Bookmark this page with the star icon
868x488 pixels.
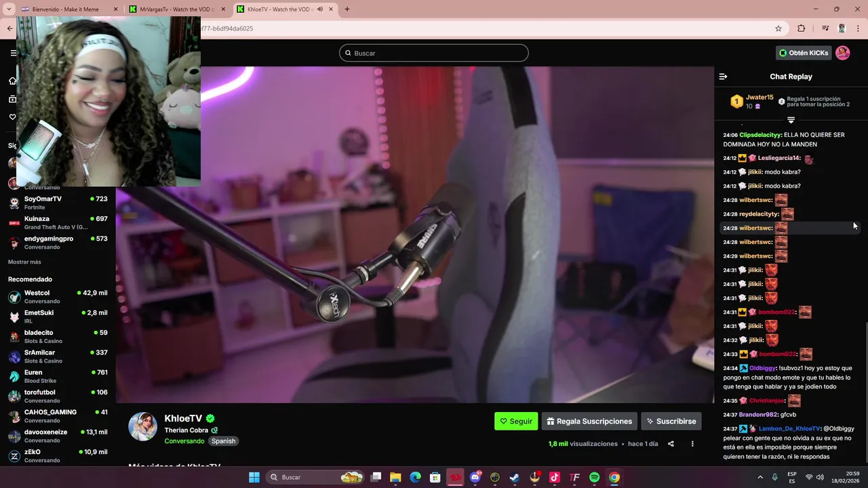point(778,28)
